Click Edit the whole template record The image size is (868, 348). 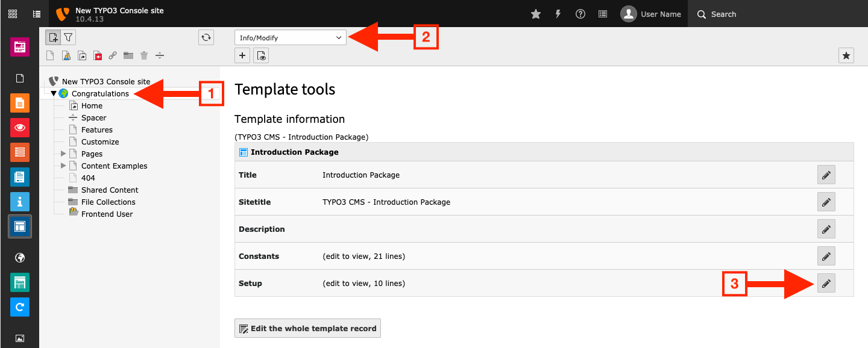pyautogui.click(x=307, y=328)
